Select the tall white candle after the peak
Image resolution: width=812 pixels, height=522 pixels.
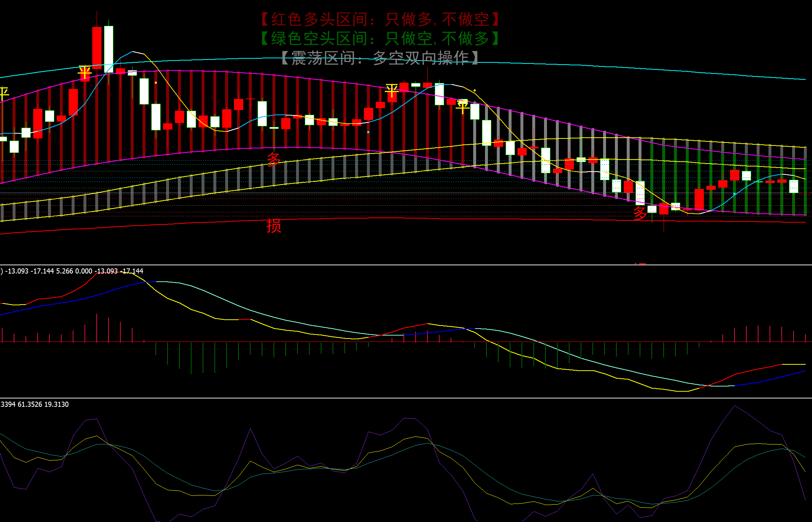point(109,49)
